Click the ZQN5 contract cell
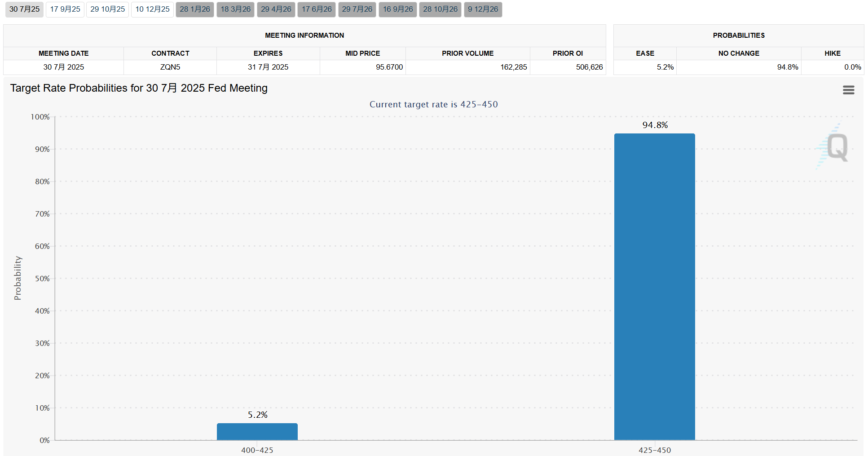This screenshot has height=456, width=868. 170,67
